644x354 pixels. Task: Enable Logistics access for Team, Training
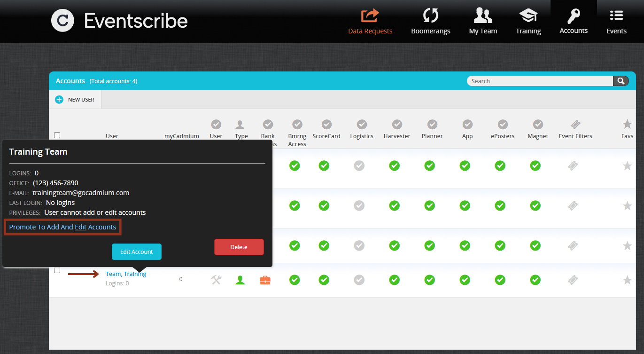click(x=359, y=280)
